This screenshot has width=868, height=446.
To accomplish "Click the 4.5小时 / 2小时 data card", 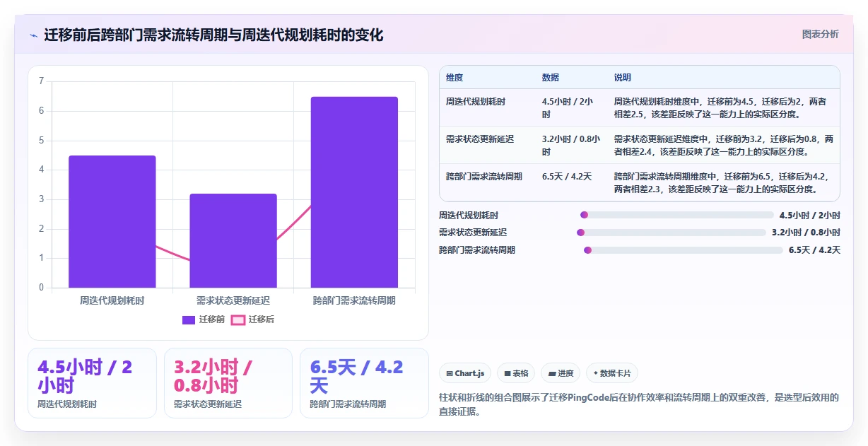I will (92, 383).
